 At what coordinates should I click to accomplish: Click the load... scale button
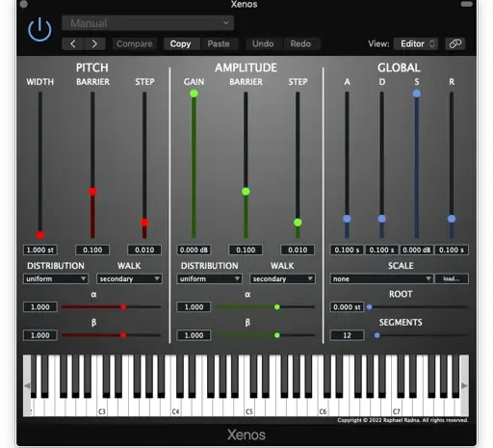[452, 278]
